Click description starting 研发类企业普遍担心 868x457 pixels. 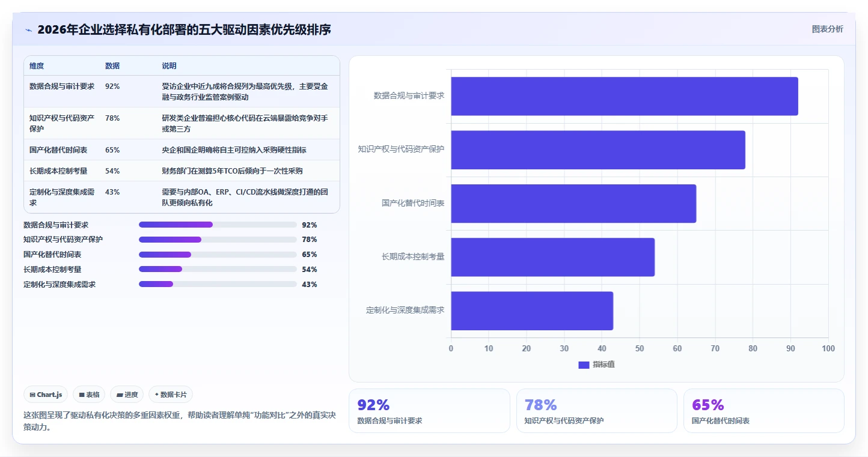[245, 123]
